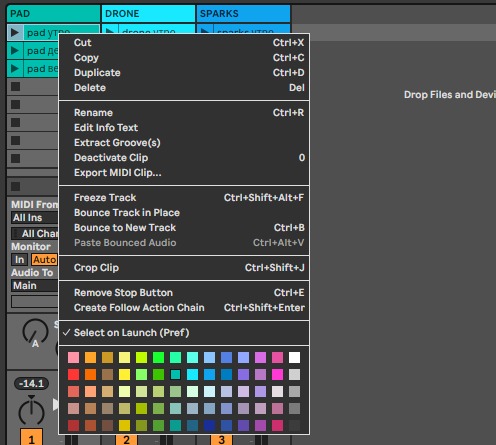This screenshot has height=445, width=496.
Task: Pick the orange swatch in top row
Action: (x=90, y=357)
